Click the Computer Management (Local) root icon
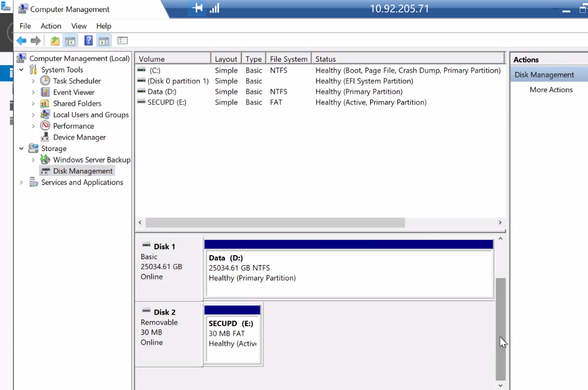Image resolution: width=588 pixels, height=390 pixels. coord(21,58)
